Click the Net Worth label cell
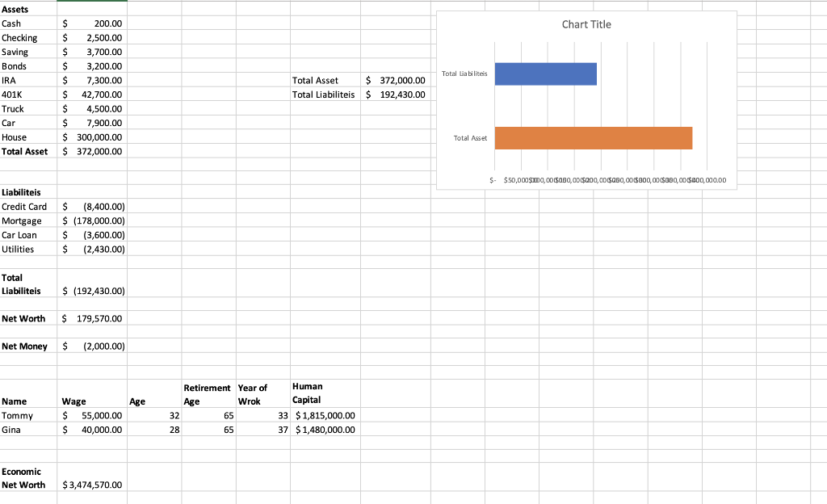Viewport: 827px width, 504px height. 28,318
